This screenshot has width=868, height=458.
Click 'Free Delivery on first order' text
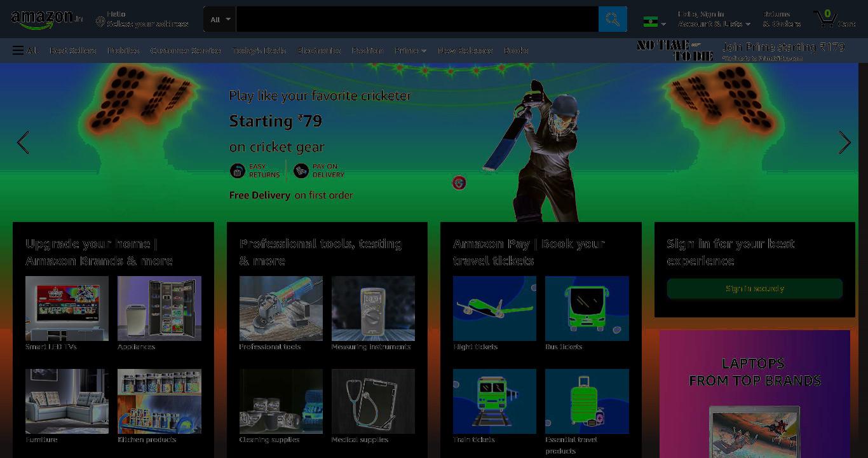point(291,195)
